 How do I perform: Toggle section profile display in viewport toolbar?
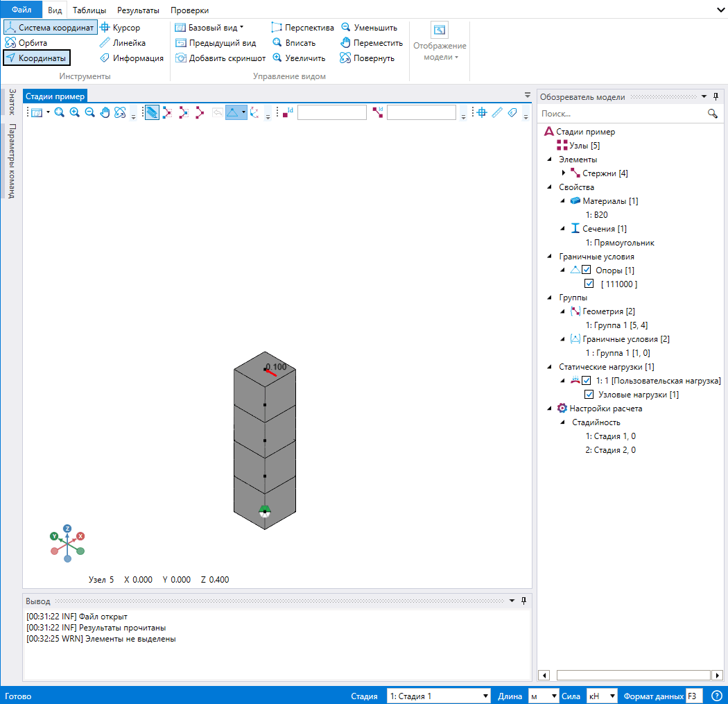[x=152, y=112]
